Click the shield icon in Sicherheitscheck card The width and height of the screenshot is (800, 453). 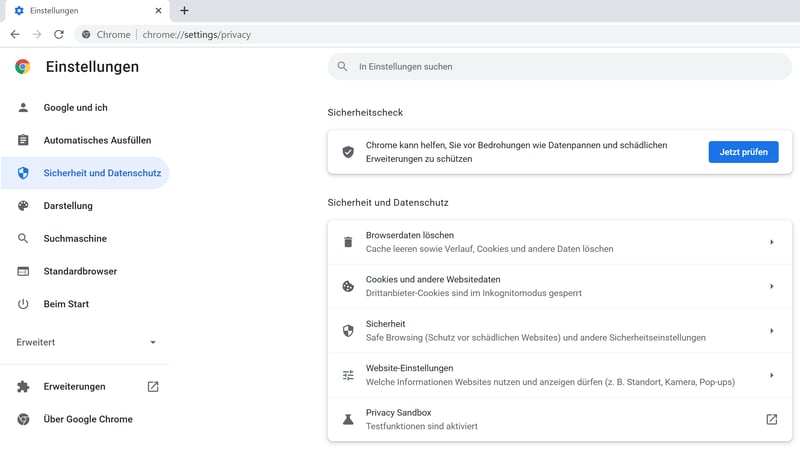point(348,152)
